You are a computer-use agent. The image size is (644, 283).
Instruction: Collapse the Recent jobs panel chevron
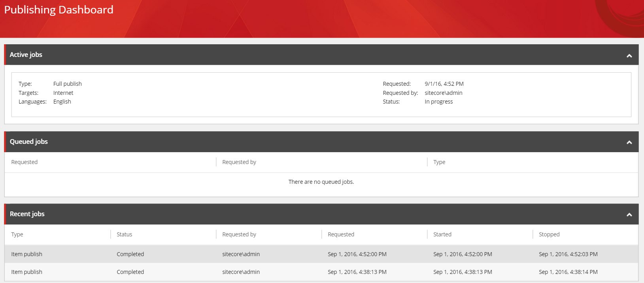629,215
